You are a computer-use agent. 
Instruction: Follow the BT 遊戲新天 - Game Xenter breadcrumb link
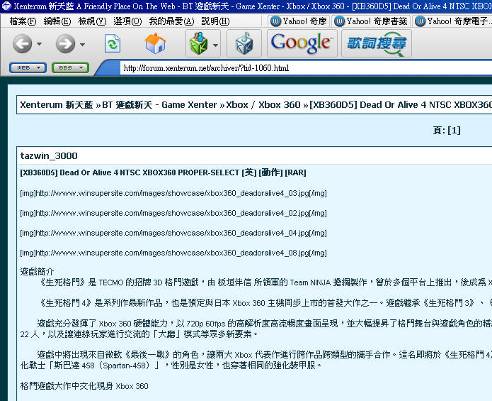point(160,105)
